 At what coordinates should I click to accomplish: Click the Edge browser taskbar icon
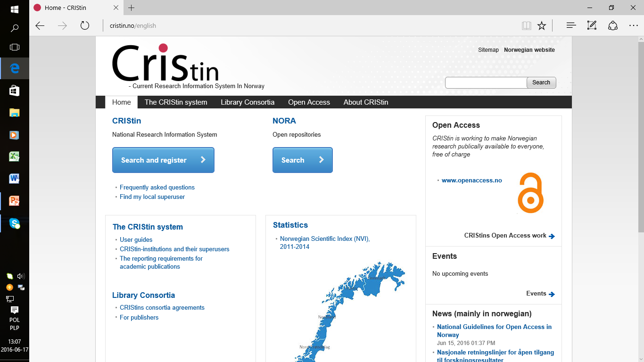(x=15, y=68)
